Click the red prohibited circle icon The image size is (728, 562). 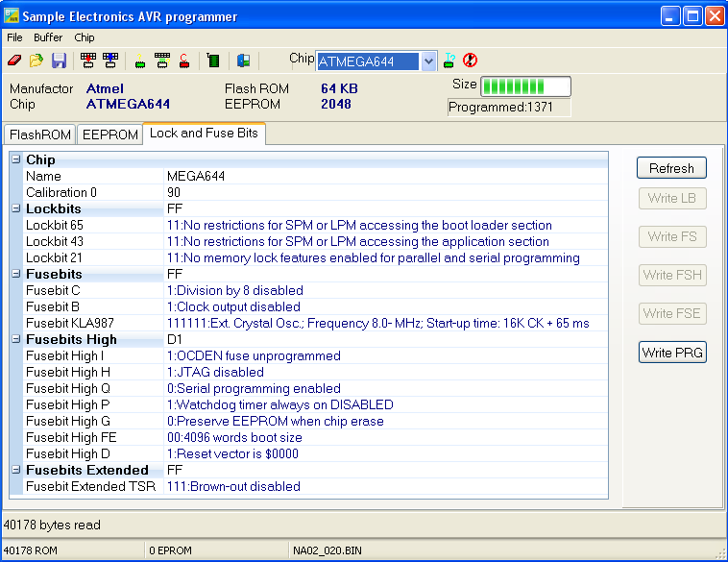pyautogui.click(x=470, y=61)
